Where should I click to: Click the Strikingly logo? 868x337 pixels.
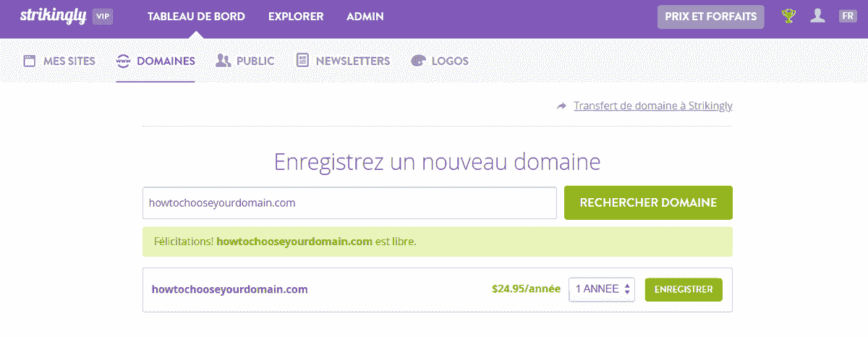click(x=54, y=16)
